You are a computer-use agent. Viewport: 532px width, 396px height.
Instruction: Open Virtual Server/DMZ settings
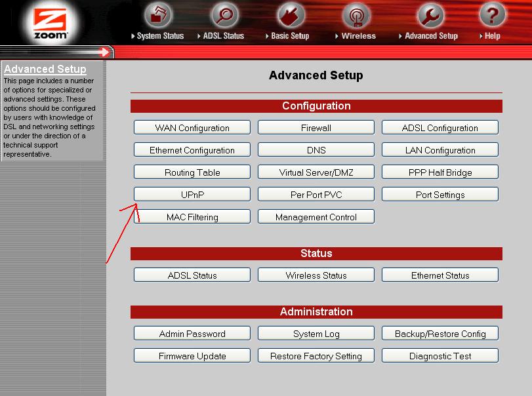click(x=316, y=172)
